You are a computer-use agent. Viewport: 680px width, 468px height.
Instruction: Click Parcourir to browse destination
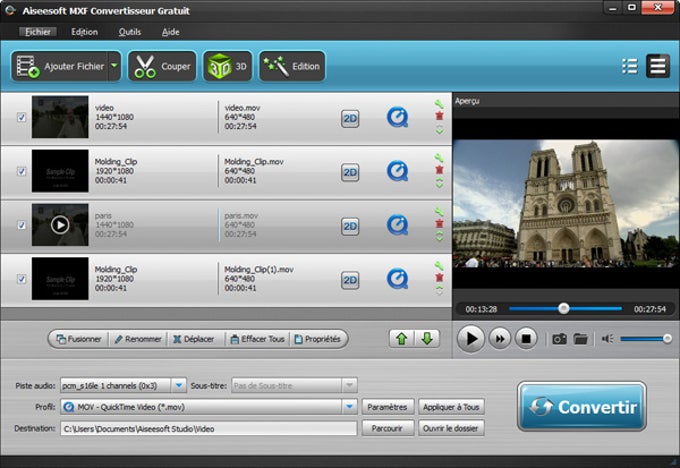tap(387, 429)
